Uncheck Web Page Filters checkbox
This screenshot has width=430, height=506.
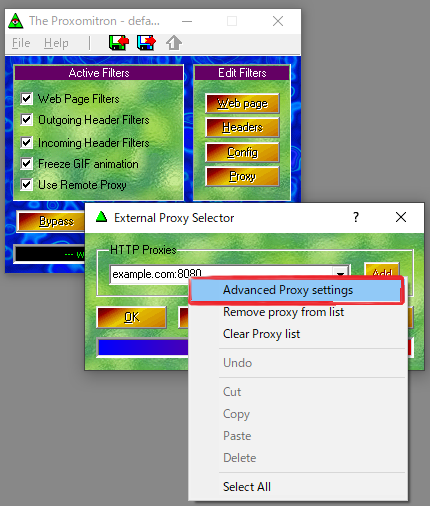tap(27, 99)
